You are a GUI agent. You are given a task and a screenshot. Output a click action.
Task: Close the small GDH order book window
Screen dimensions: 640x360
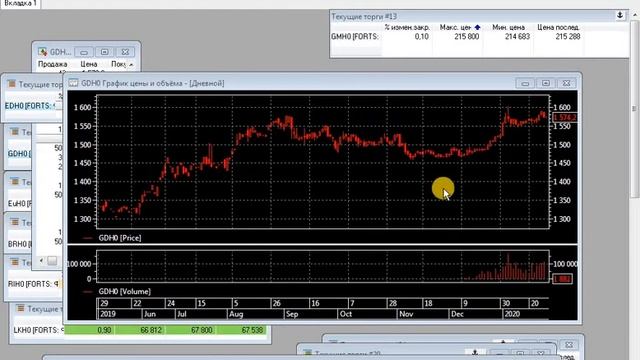click(x=125, y=52)
